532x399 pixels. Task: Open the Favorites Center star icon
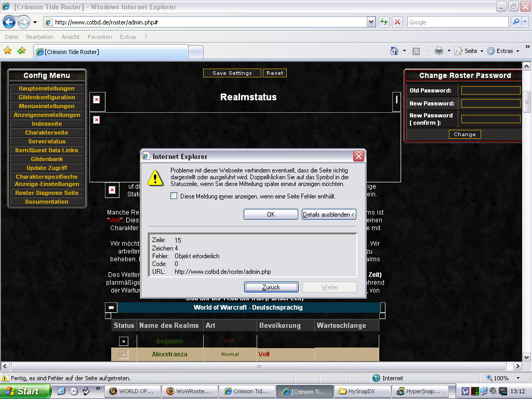(7, 51)
